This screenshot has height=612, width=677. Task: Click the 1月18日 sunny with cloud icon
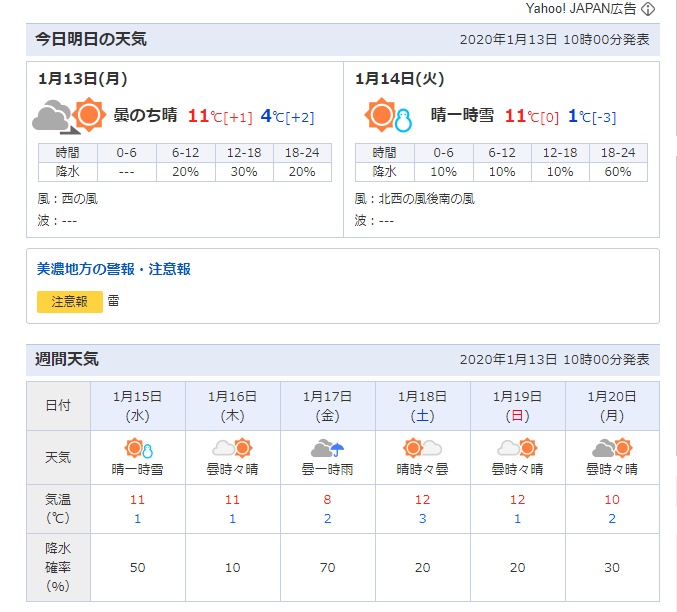(423, 449)
